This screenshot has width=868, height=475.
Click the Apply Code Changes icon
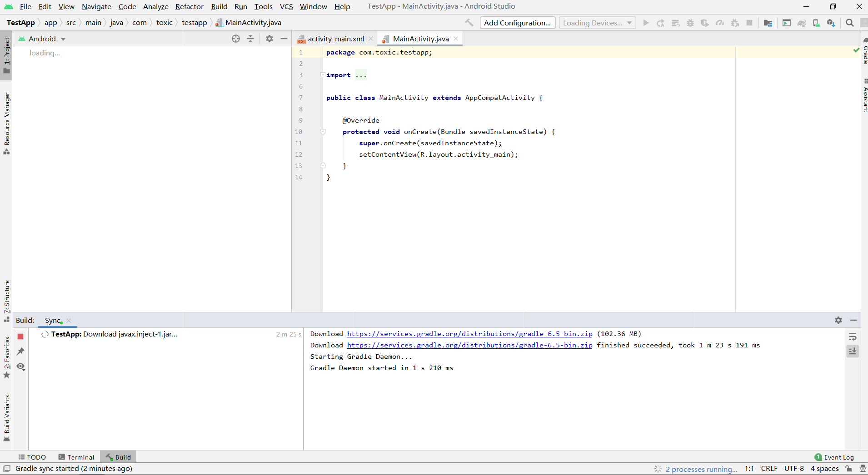coord(676,23)
